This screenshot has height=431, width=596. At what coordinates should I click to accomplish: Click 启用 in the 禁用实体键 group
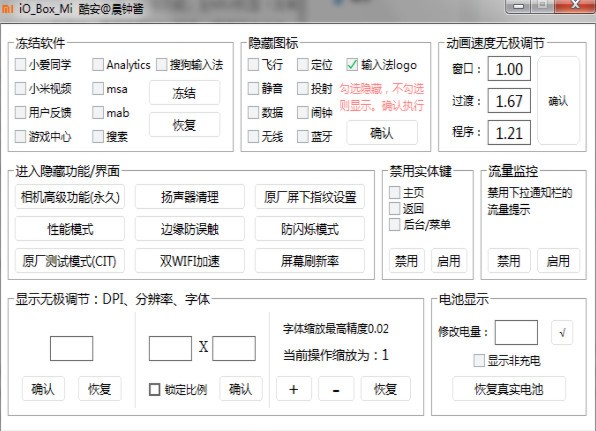(x=449, y=261)
